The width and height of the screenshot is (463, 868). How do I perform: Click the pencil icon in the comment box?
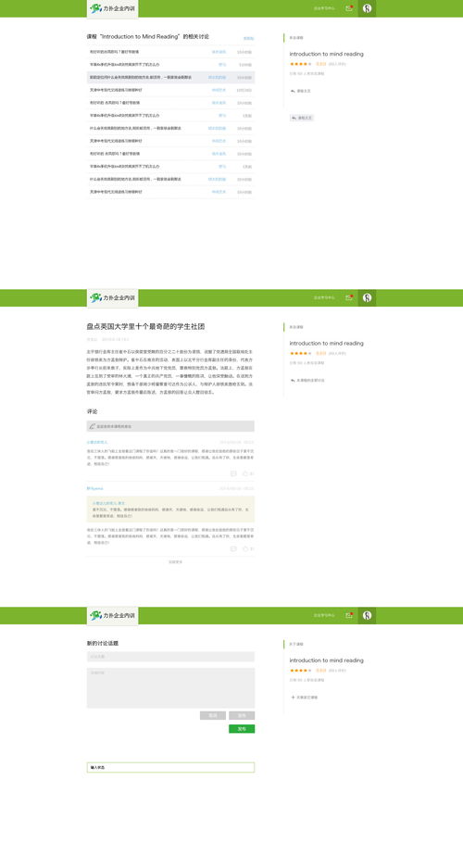pyautogui.click(x=92, y=426)
